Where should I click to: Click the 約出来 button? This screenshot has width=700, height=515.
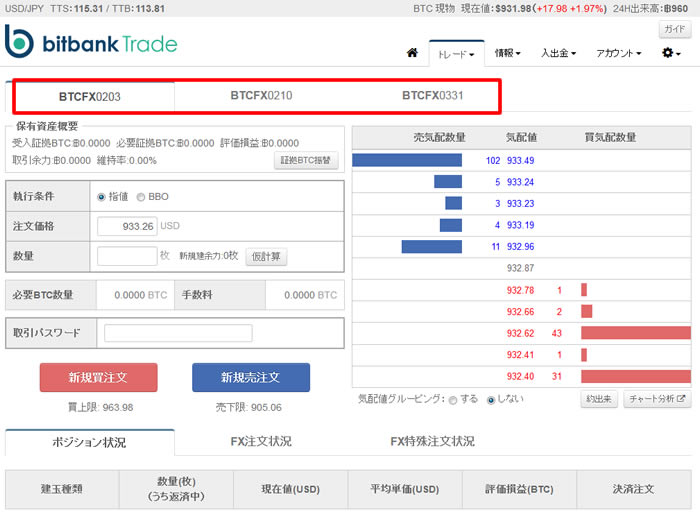click(599, 399)
